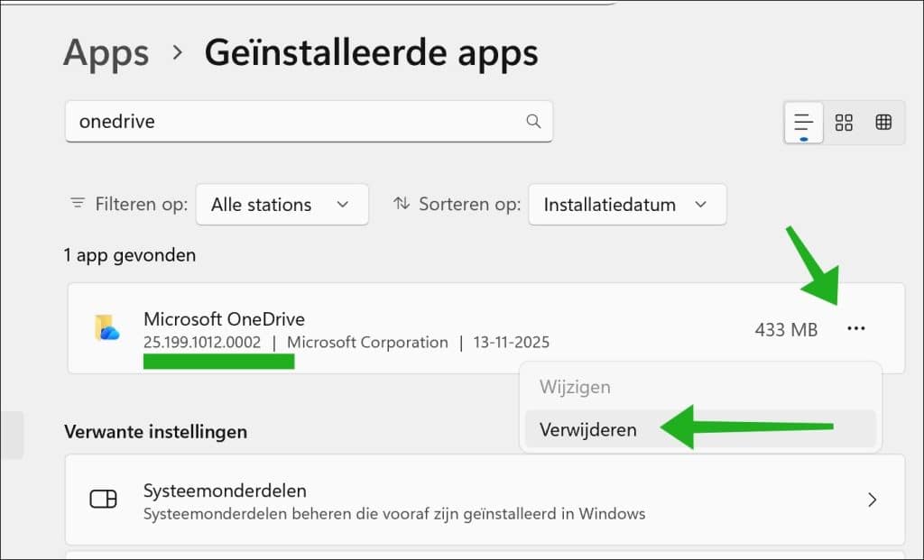This screenshot has height=560, width=924.
Task: Click the Geïnstalleerde apps breadcrumb heading
Action: (372, 53)
